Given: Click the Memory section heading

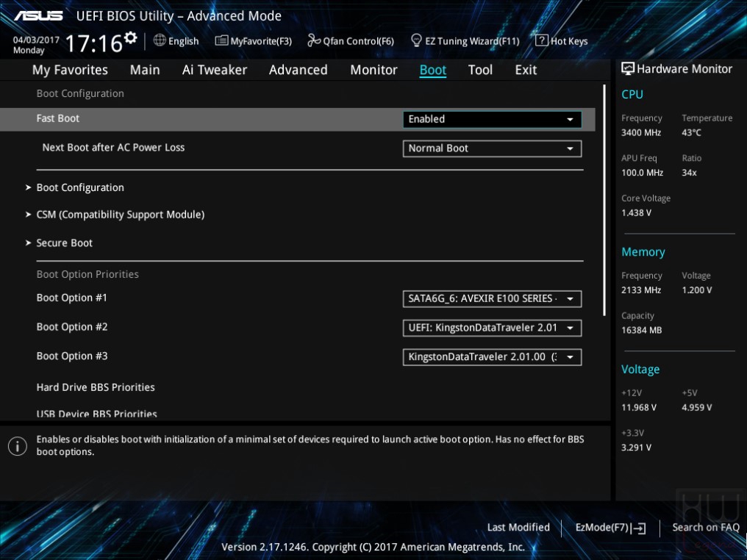Looking at the screenshot, I should pyautogui.click(x=643, y=252).
